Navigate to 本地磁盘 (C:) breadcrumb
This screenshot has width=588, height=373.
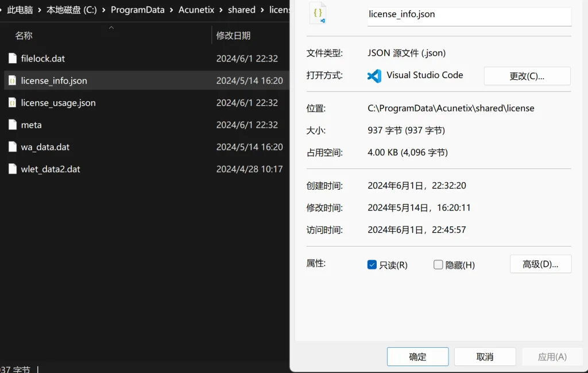point(72,10)
